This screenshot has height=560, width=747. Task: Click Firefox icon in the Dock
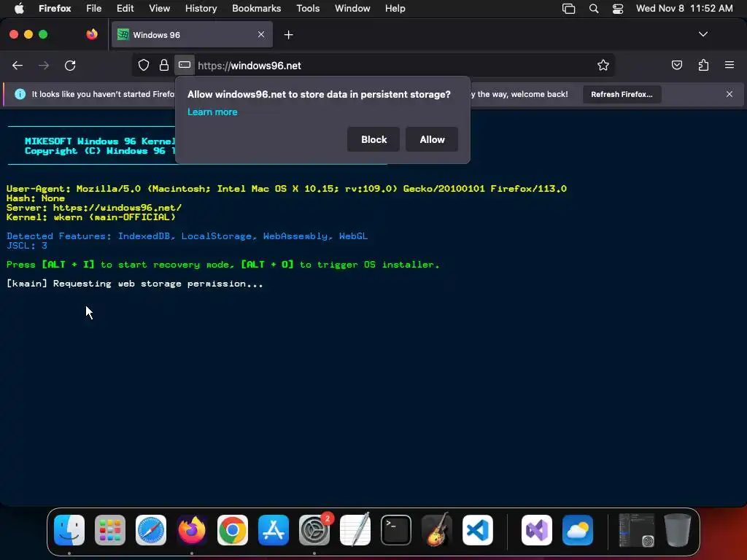click(x=192, y=530)
